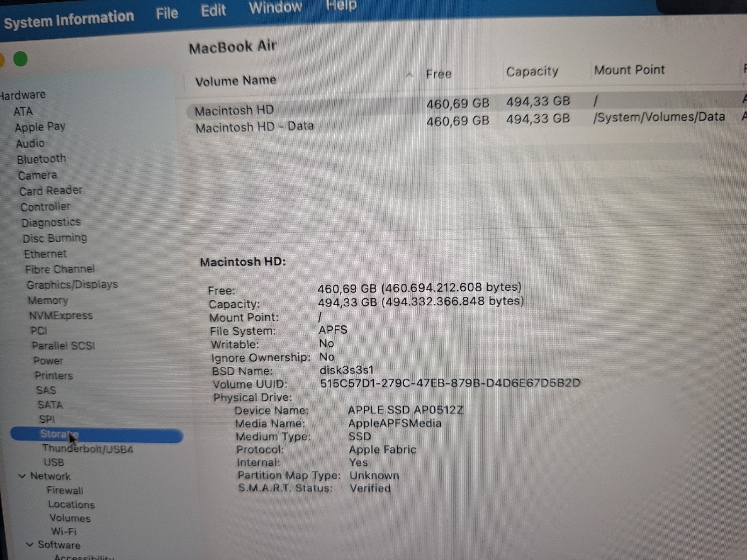The width and height of the screenshot is (747, 560).
Task: Select Graphics/Displays in the sidebar
Action: coord(72,285)
